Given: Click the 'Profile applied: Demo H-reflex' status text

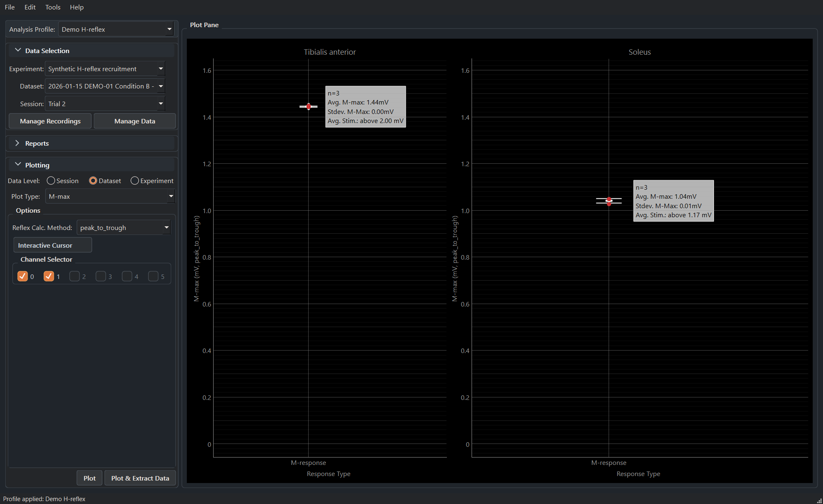Looking at the screenshot, I should tap(44, 499).
